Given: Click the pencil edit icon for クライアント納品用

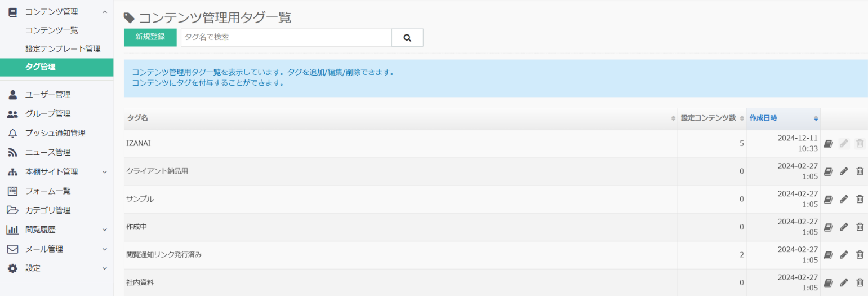Looking at the screenshot, I should [843, 171].
